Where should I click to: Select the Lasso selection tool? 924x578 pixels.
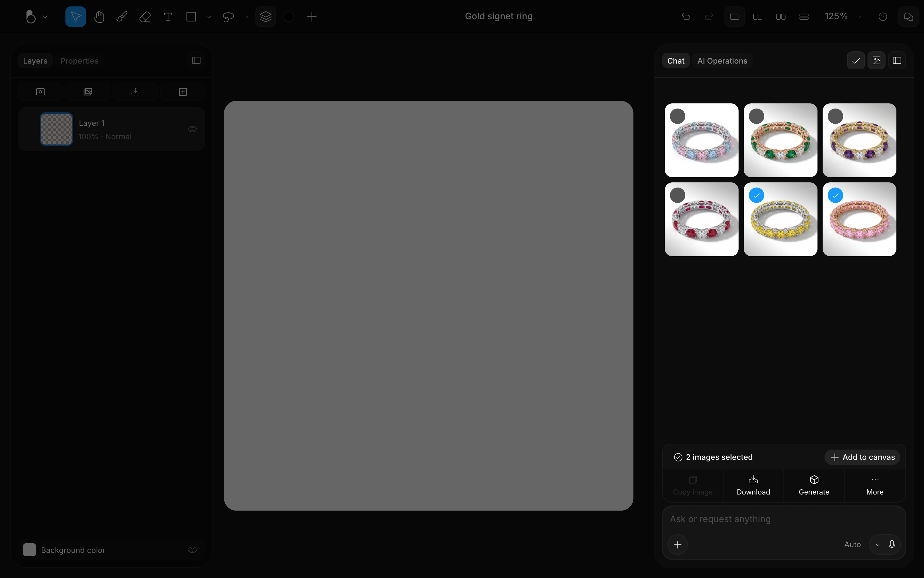(x=228, y=17)
